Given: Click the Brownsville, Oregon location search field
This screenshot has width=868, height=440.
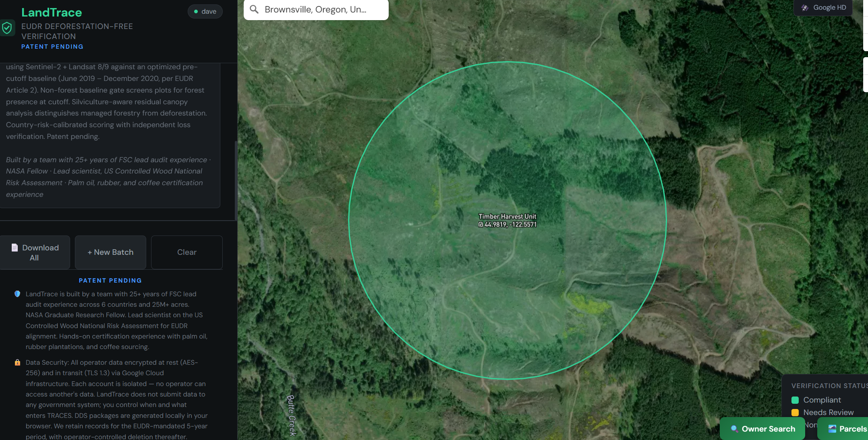Looking at the screenshot, I should 316,10.
